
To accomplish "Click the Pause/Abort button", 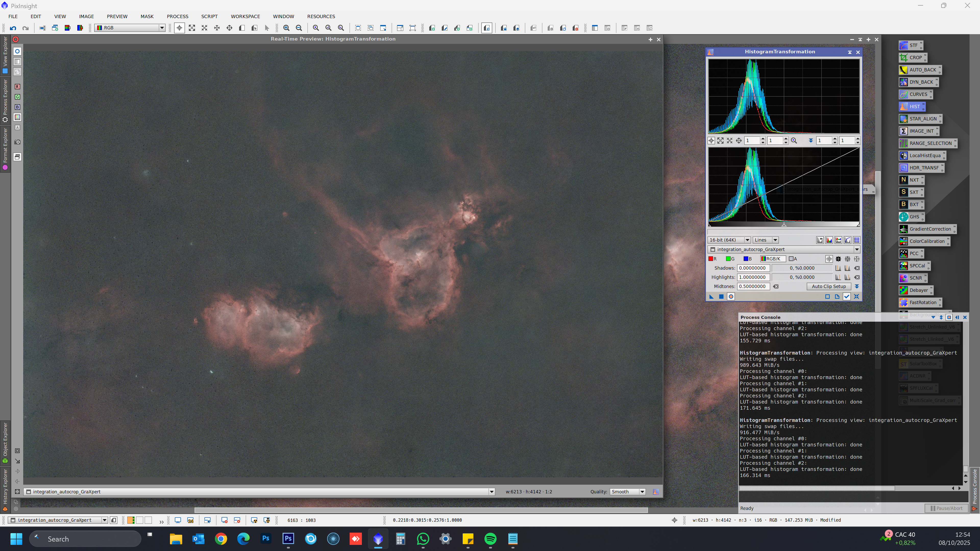I will 946,508.
